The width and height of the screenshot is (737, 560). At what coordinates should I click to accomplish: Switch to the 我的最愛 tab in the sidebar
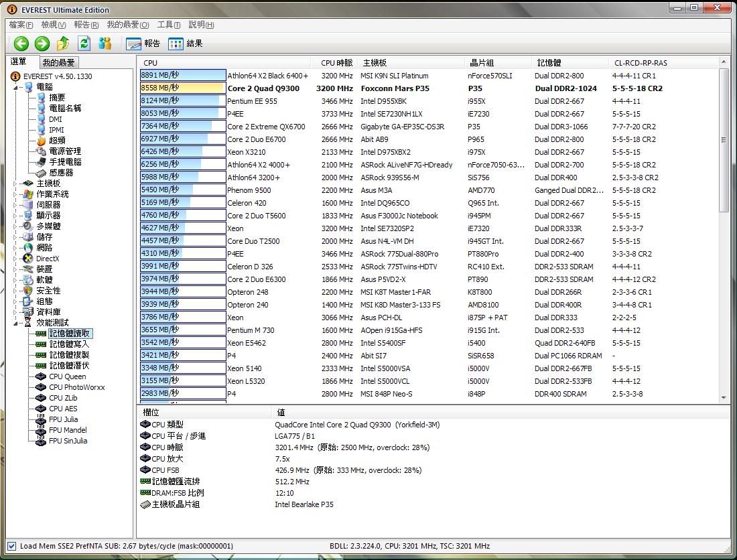(58, 62)
